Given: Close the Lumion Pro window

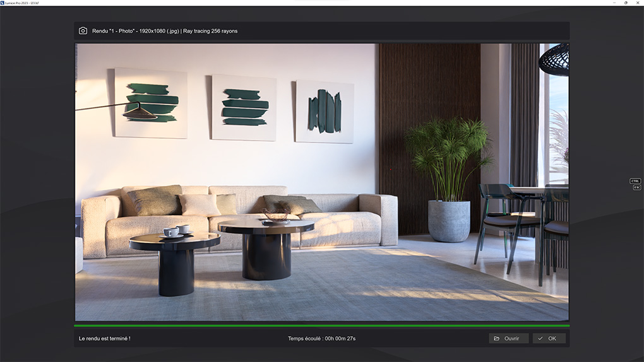Looking at the screenshot, I should coord(638,3).
